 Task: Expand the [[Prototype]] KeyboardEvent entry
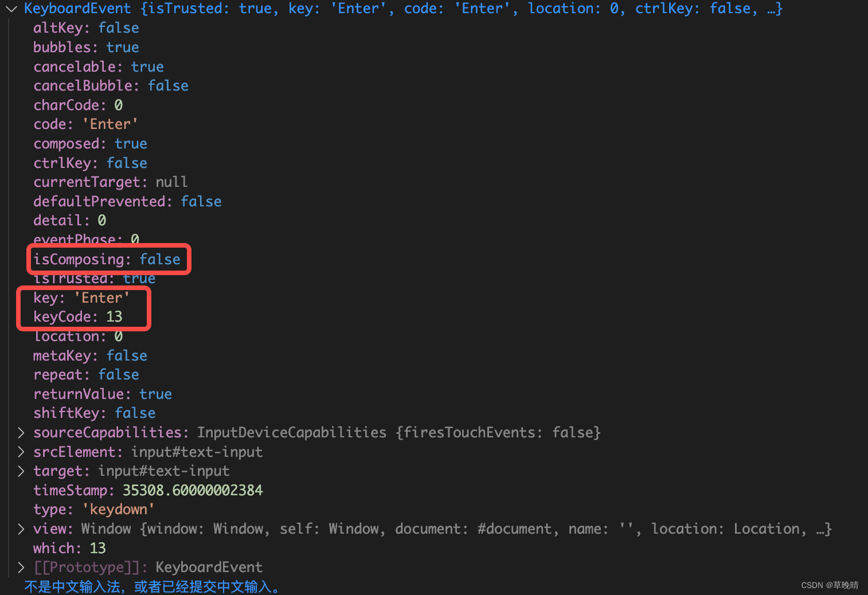(x=21, y=567)
